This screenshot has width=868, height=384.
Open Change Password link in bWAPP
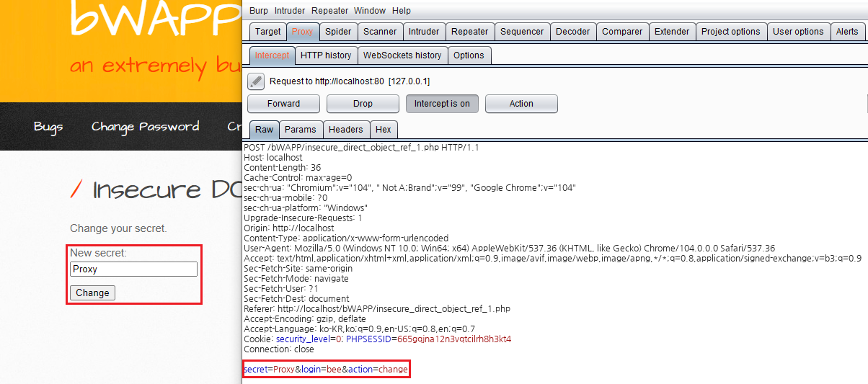click(x=145, y=127)
